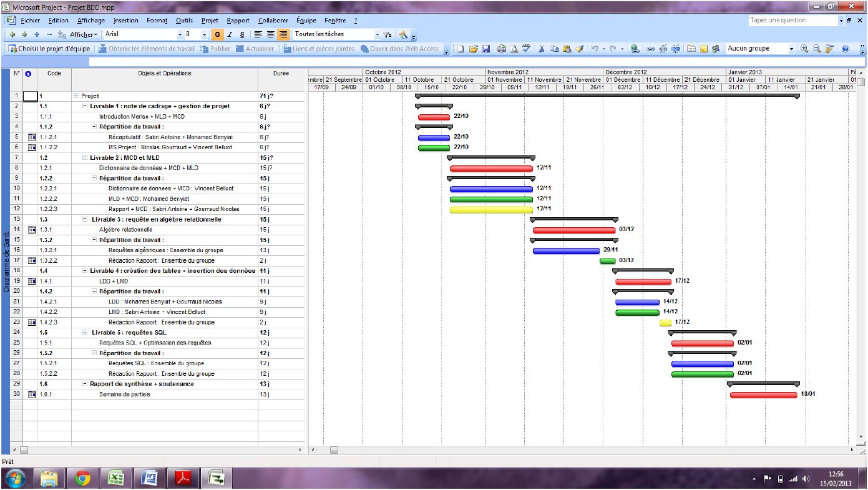Image resolution: width=868 pixels, height=490 pixels.
Task: Click the Link Tasks chain icon
Action: coord(650,49)
